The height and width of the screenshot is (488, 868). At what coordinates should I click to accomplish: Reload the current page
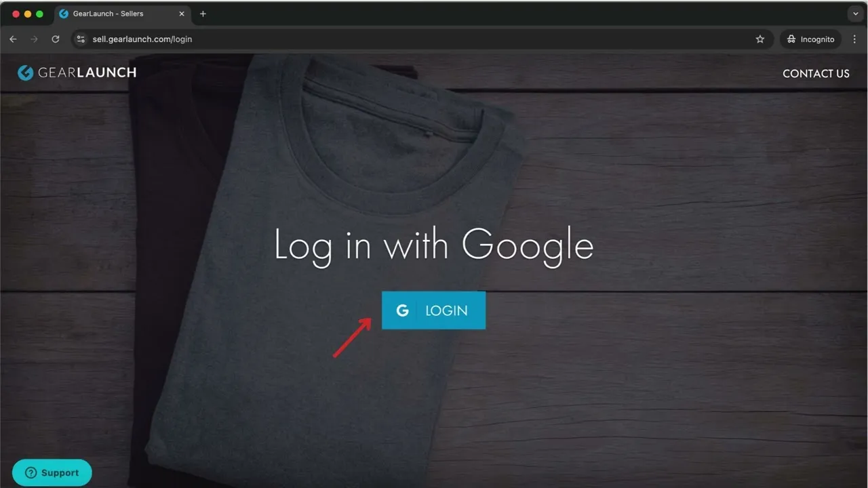pyautogui.click(x=56, y=39)
